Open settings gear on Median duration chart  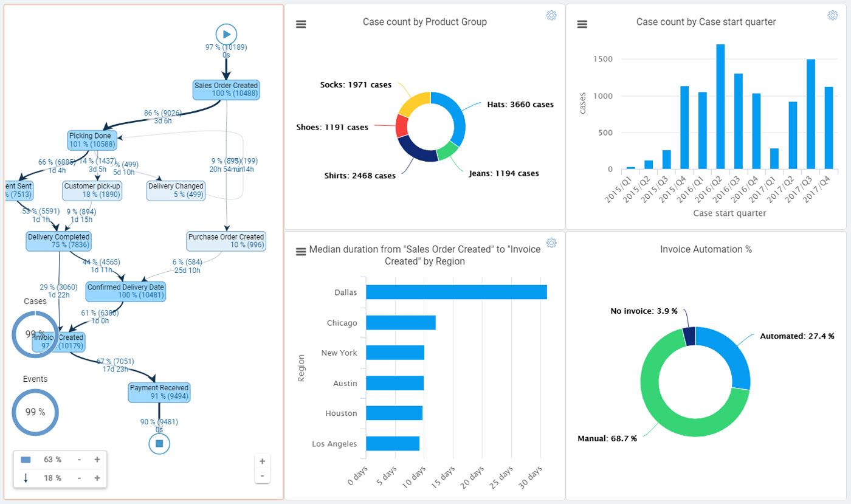coord(552,243)
